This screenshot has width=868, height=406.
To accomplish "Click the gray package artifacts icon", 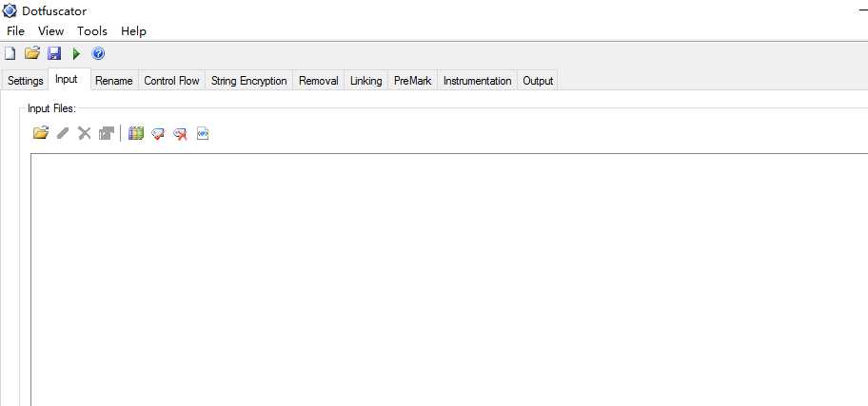I will tap(107, 133).
